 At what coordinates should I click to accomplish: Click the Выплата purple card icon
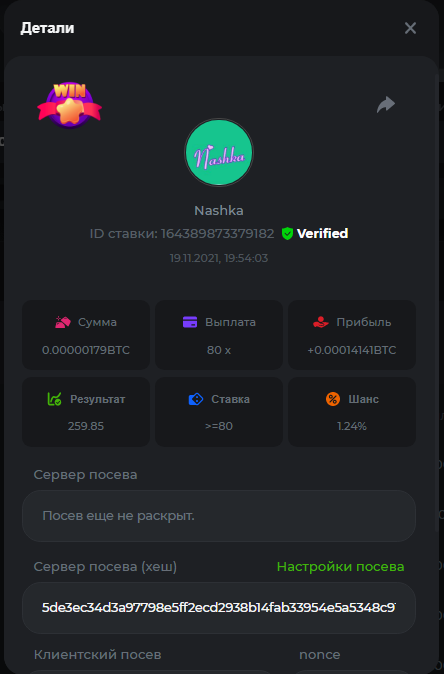click(190, 322)
